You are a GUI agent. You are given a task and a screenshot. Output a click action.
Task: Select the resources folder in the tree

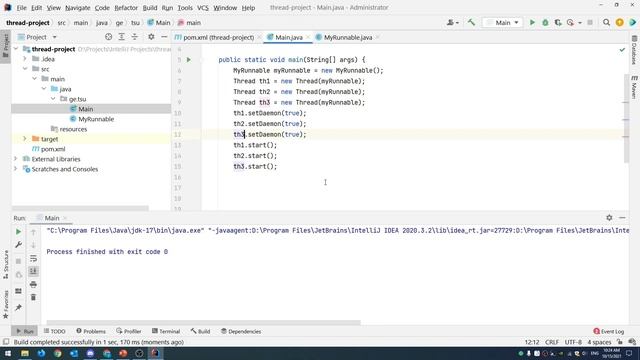(73, 129)
